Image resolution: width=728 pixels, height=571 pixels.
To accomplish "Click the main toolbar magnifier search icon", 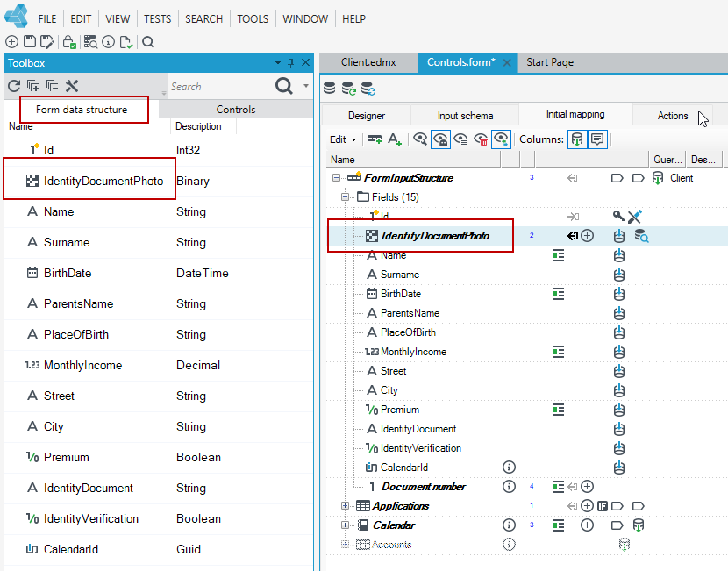I will pos(148,42).
